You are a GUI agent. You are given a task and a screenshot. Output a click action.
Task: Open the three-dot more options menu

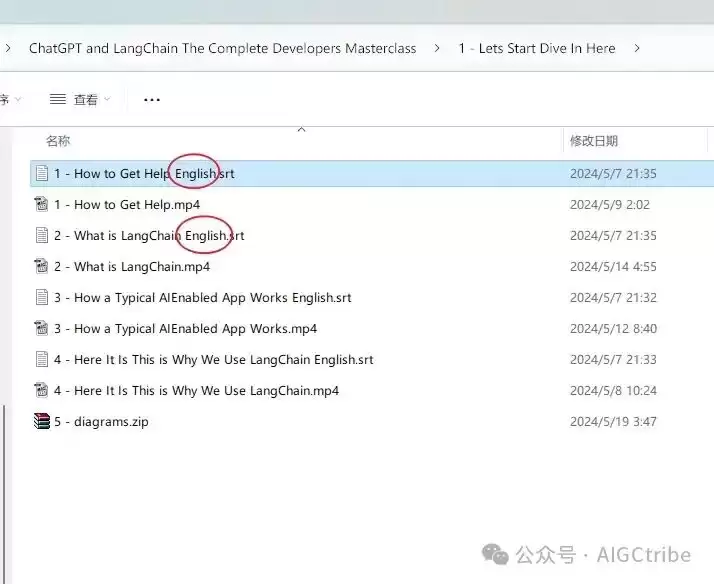click(152, 100)
